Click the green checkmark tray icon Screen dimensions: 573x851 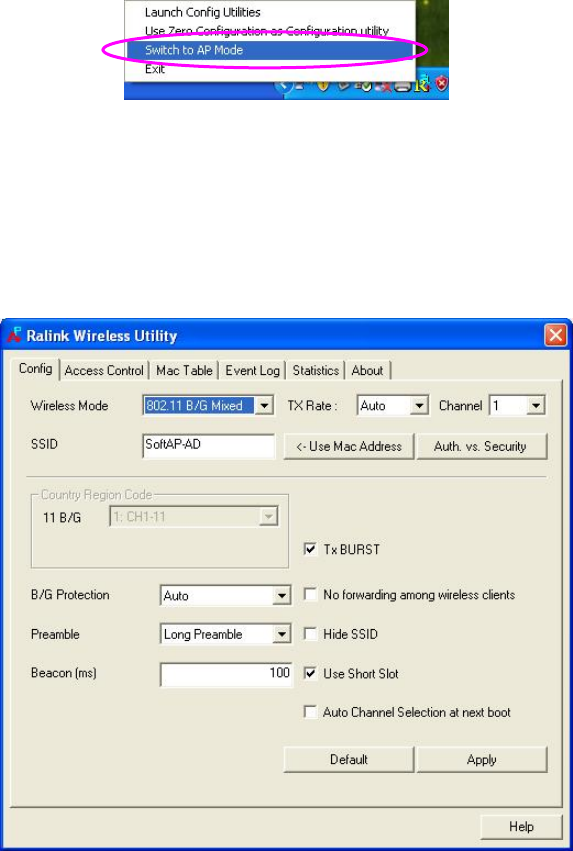click(x=365, y=86)
